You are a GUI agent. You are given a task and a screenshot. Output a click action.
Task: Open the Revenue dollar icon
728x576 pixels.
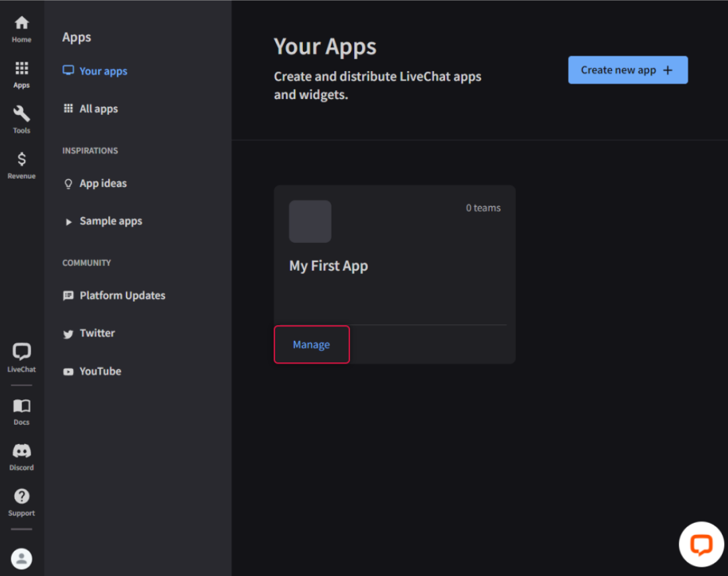coord(21,160)
